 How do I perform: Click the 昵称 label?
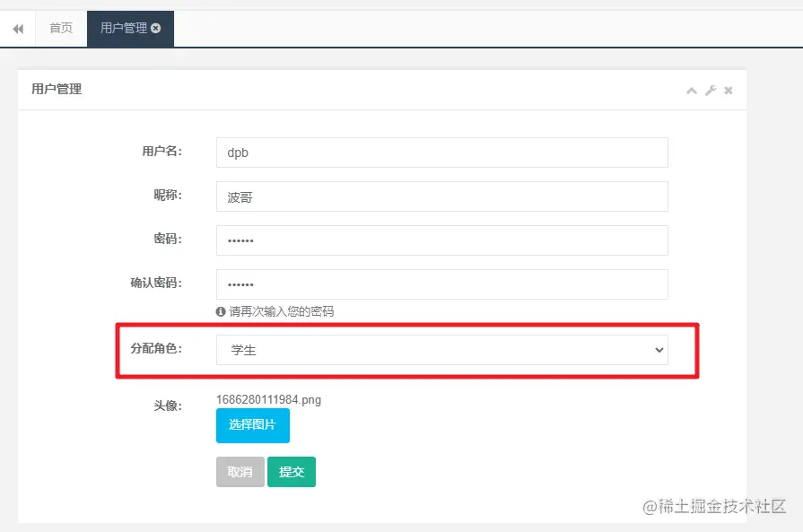tap(168, 195)
